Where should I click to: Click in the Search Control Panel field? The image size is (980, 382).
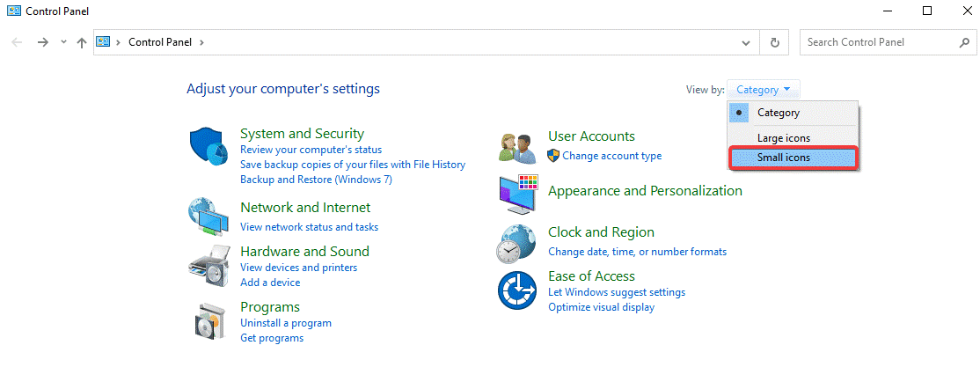(x=875, y=42)
